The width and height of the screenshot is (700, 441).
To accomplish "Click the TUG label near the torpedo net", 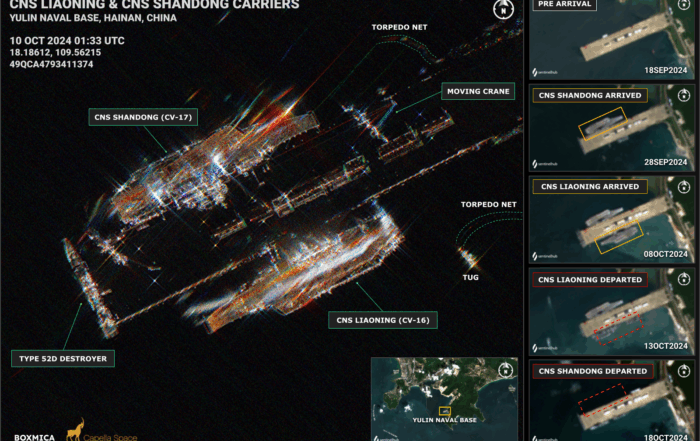I will [470, 276].
